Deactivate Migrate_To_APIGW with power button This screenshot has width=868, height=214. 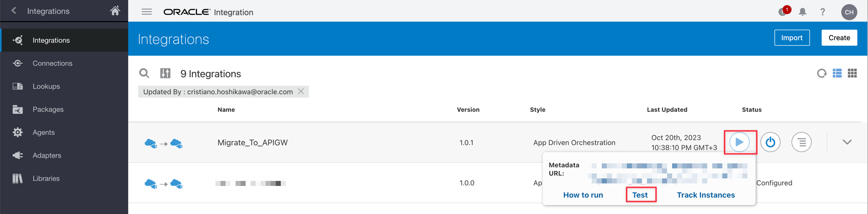[x=770, y=142]
